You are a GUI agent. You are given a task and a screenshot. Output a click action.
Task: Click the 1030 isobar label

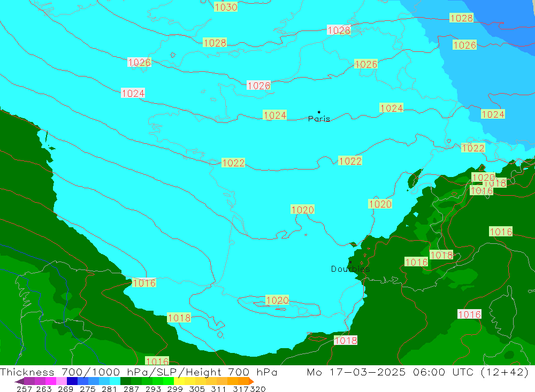pos(226,7)
